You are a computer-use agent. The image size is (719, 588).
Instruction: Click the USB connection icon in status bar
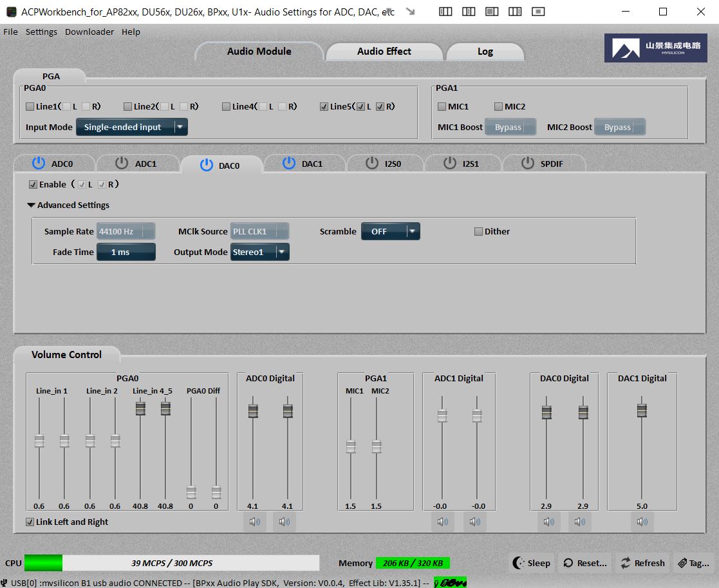pos(4,582)
